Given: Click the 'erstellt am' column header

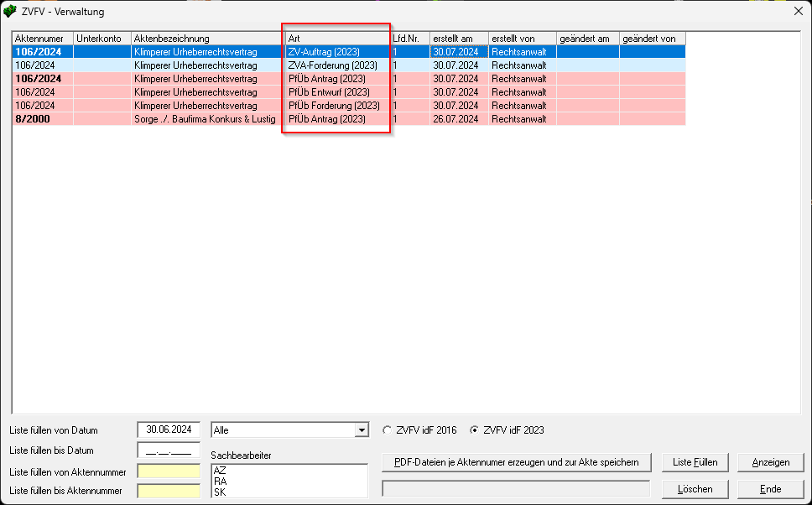Looking at the screenshot, I should [458, 39].
